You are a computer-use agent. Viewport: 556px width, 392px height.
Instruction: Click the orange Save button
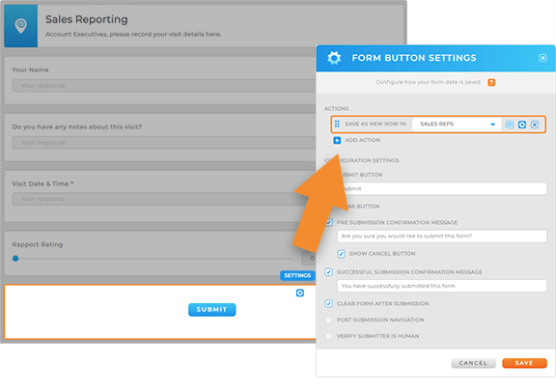pyautogui.click(x=524, y=363)
